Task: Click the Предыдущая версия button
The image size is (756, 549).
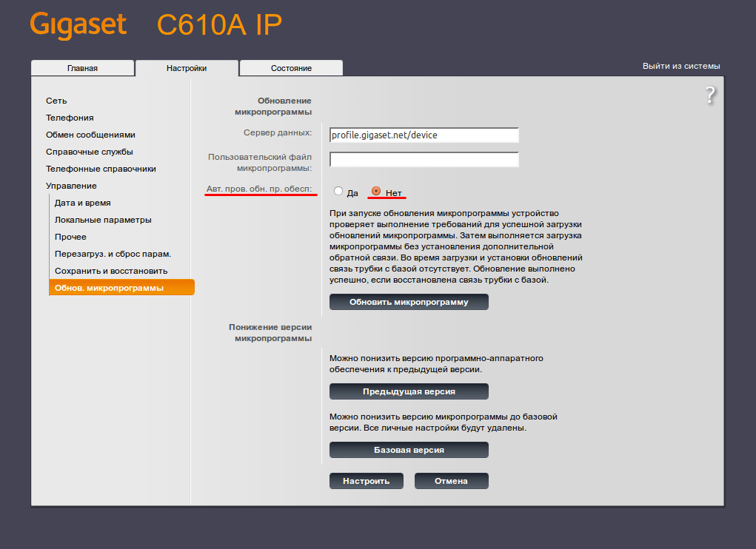Action: 409,391
